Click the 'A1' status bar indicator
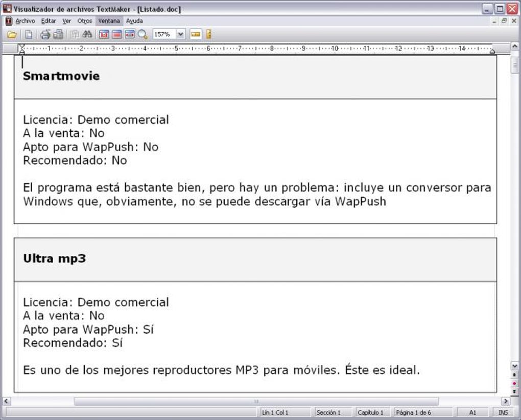 pyautogui.click(x=472, y=412)
